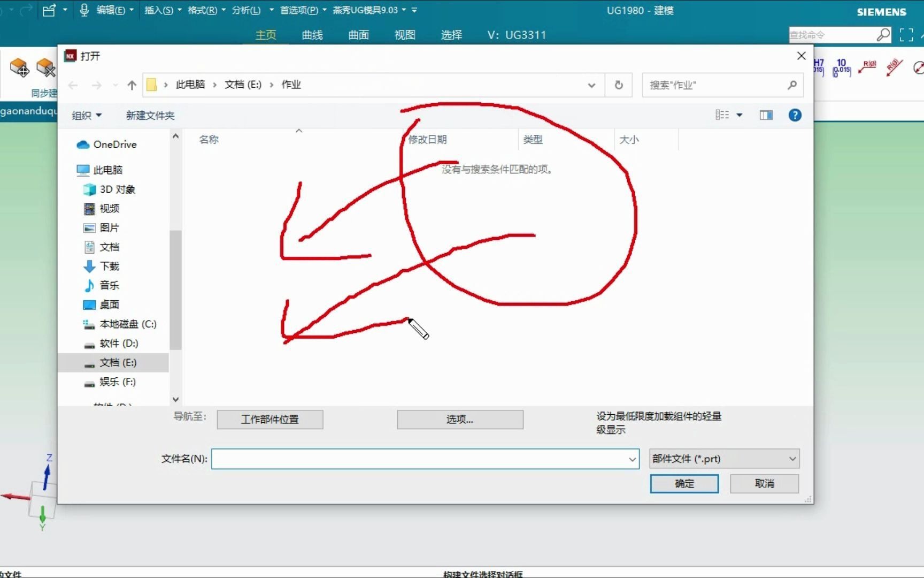Screen dimensions: 924x578
Task: Click the NX command finder magnifier icon
Action: (883, 35)
